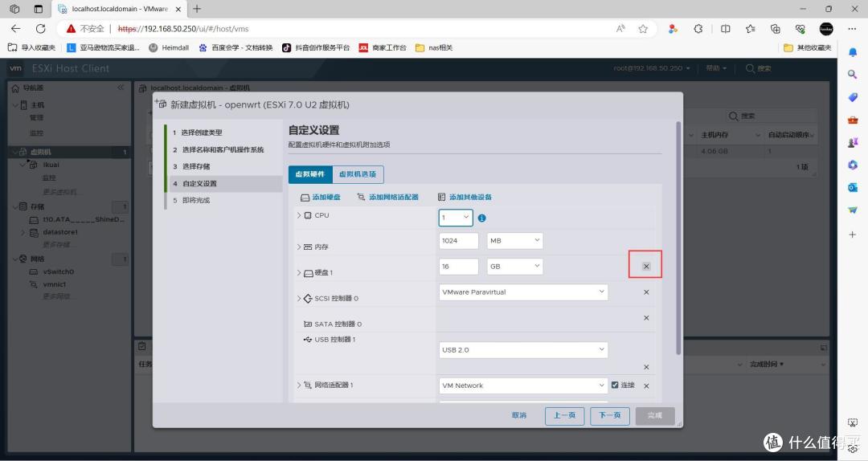Open browser settings and more menu
Image resolution: width=868 pixels, height=461 pixels.
point(852,29)
